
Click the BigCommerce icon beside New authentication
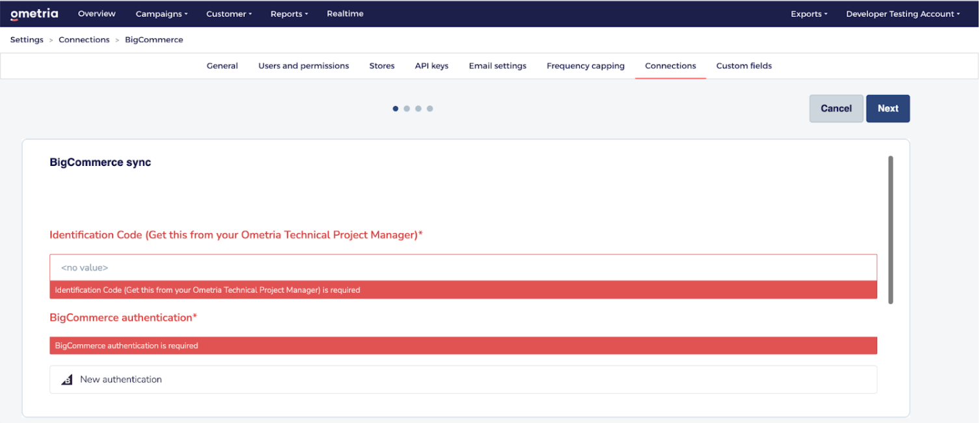(67, 380)
